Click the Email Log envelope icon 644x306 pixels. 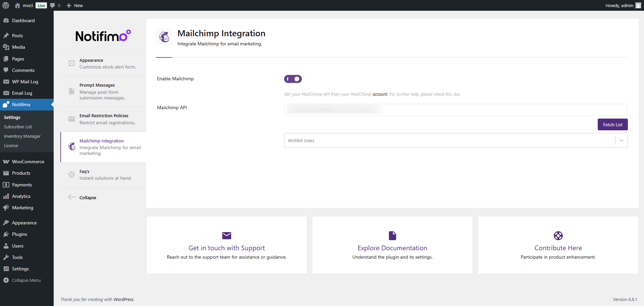[6, 93]
